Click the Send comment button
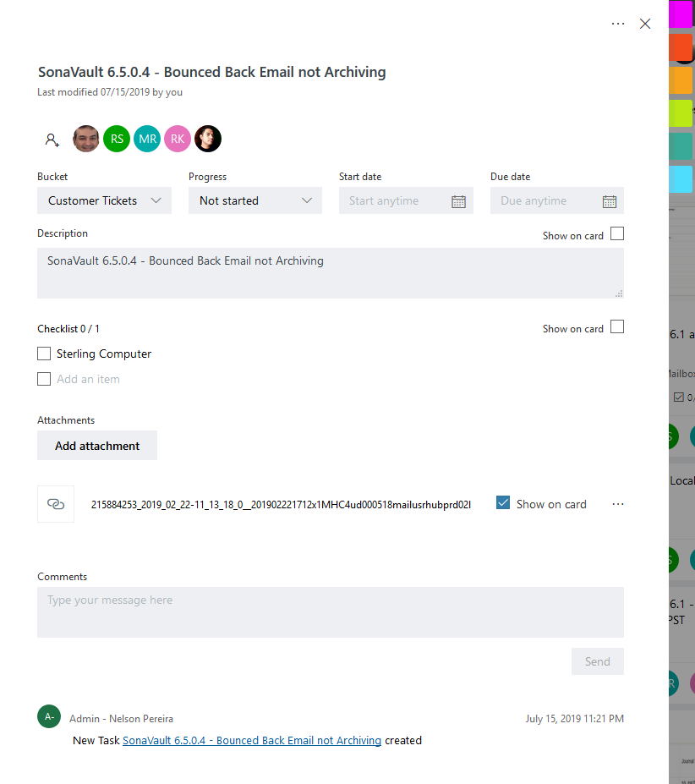This screenshot has width=695, height=784. coord(597,661)
